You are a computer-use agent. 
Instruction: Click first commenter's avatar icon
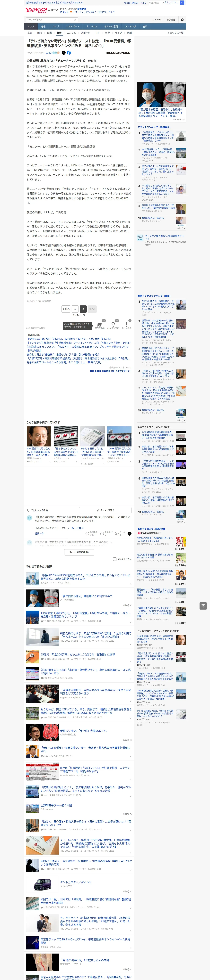[29, 518]
